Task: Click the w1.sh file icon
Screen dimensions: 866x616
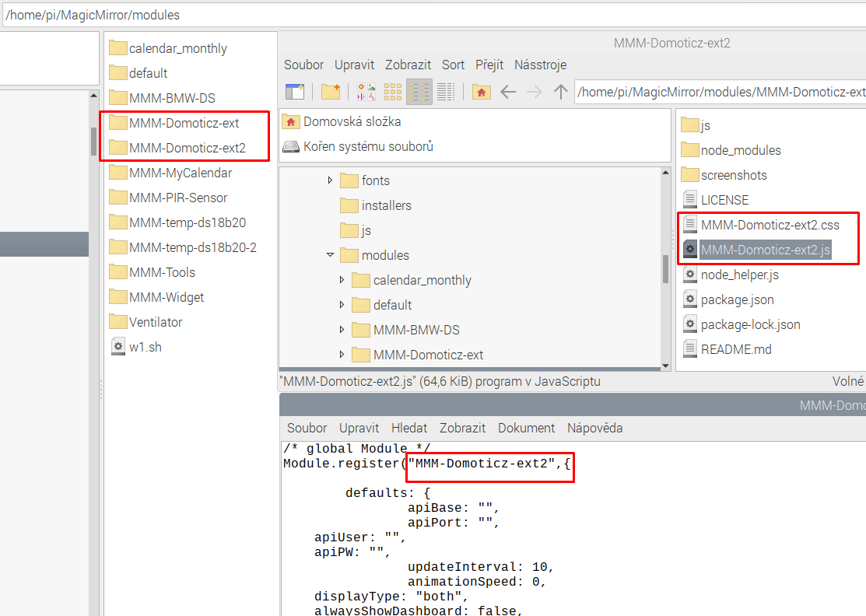Action: (118, 347)
